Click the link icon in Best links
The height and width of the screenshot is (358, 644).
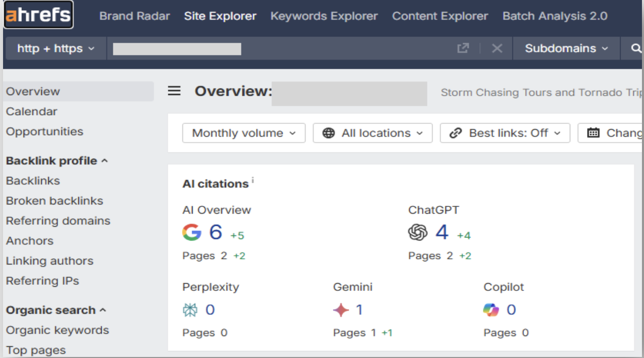(456, 133)
